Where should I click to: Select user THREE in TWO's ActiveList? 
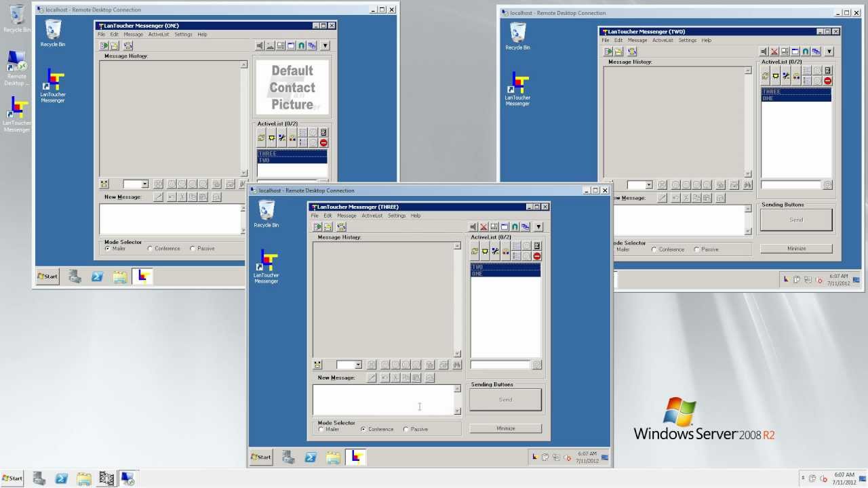[796, 91]
